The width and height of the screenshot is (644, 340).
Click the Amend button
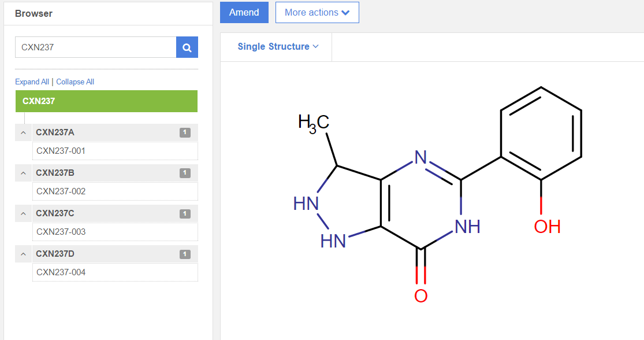click(244, 12)
